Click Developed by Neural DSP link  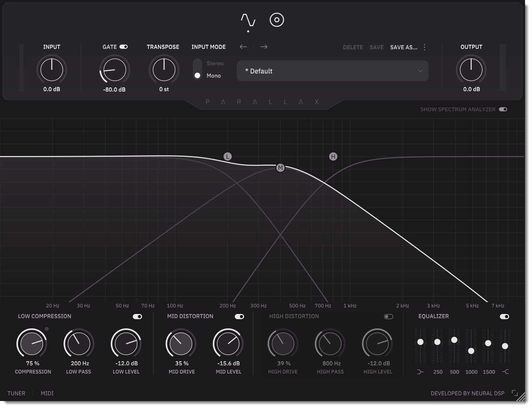point(468,393)
